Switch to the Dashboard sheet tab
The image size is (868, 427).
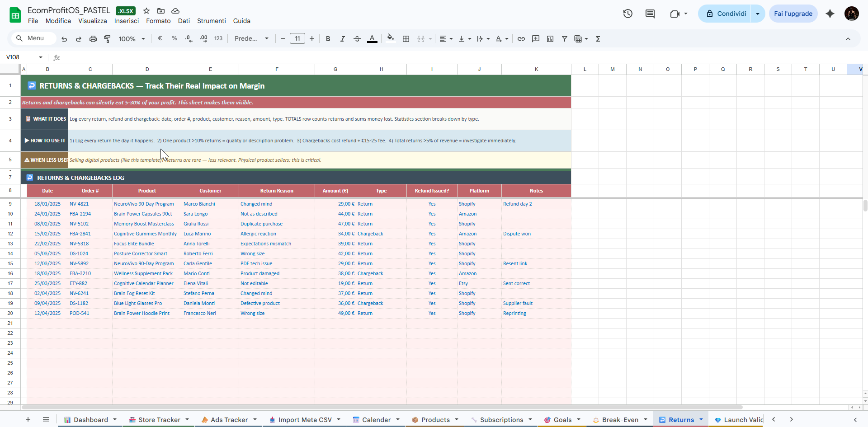pos(90,420)
